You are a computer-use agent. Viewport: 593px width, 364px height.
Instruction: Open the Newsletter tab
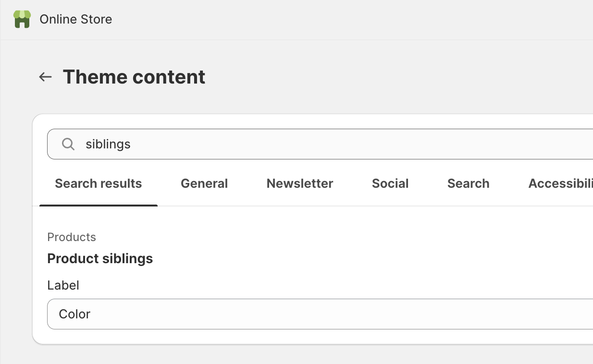299,183
